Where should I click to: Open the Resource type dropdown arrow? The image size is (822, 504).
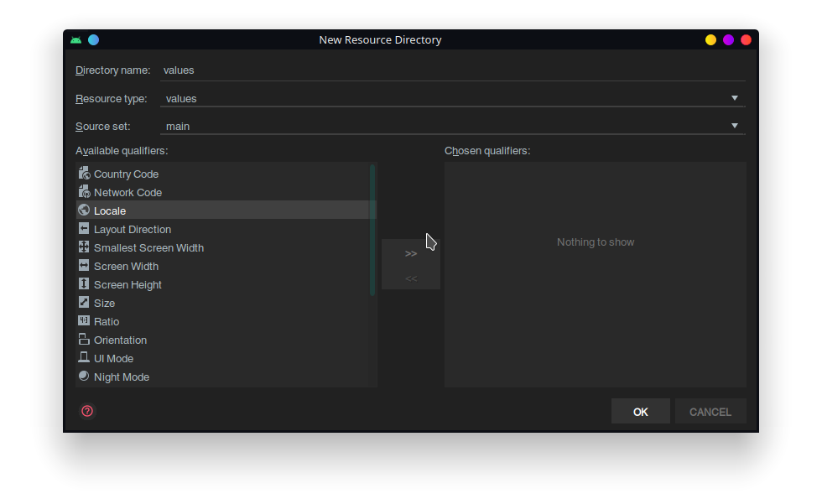coord(735,98)
